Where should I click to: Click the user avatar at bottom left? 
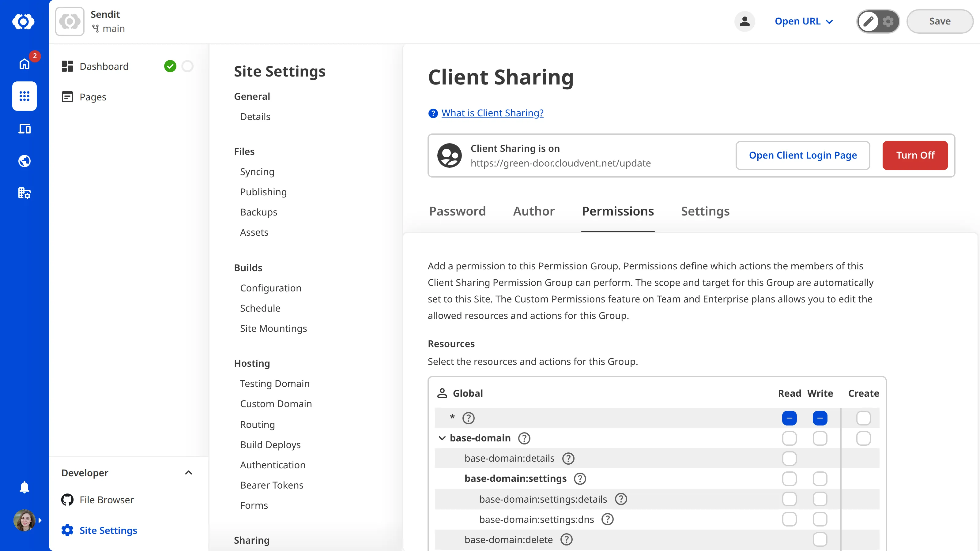[x=24, y=520]
